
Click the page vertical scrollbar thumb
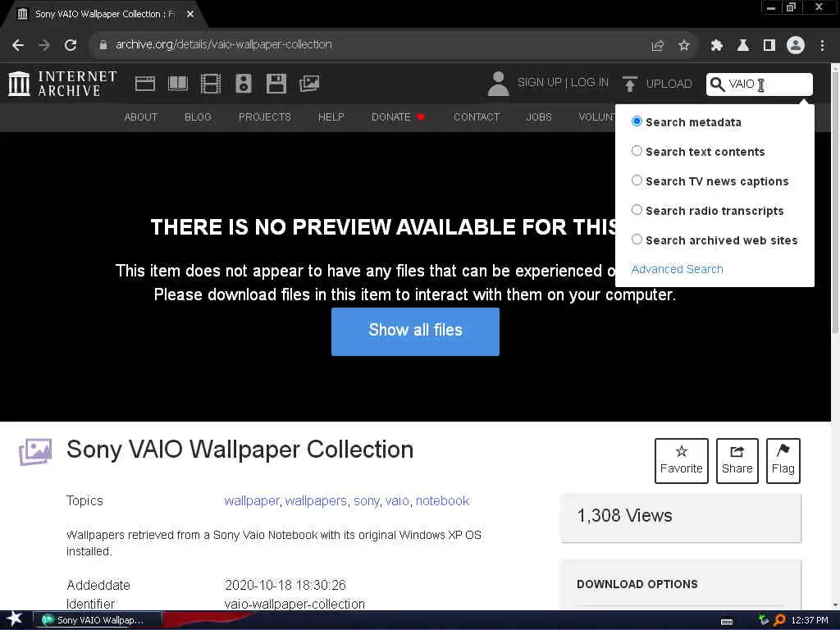click(835, 203)
